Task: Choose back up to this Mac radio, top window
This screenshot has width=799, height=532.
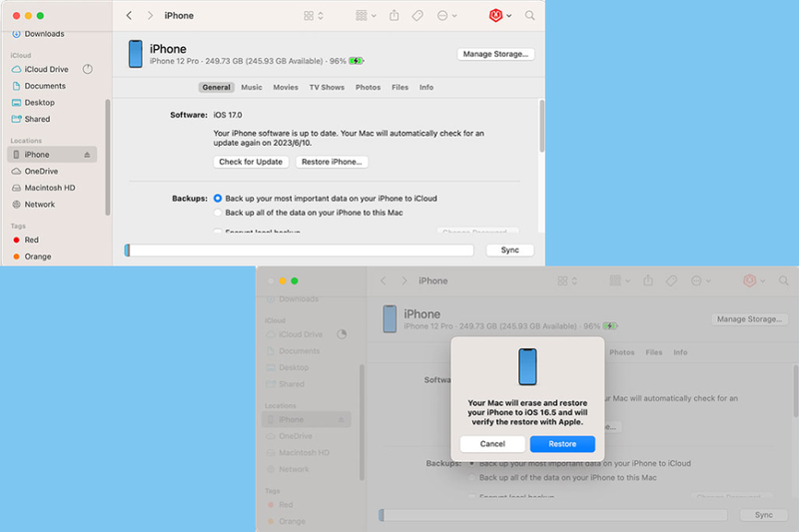Action: (218, 213)
